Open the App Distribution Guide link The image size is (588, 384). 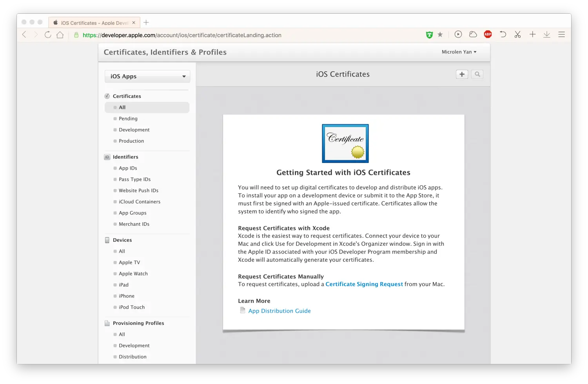tap(279, 311)
